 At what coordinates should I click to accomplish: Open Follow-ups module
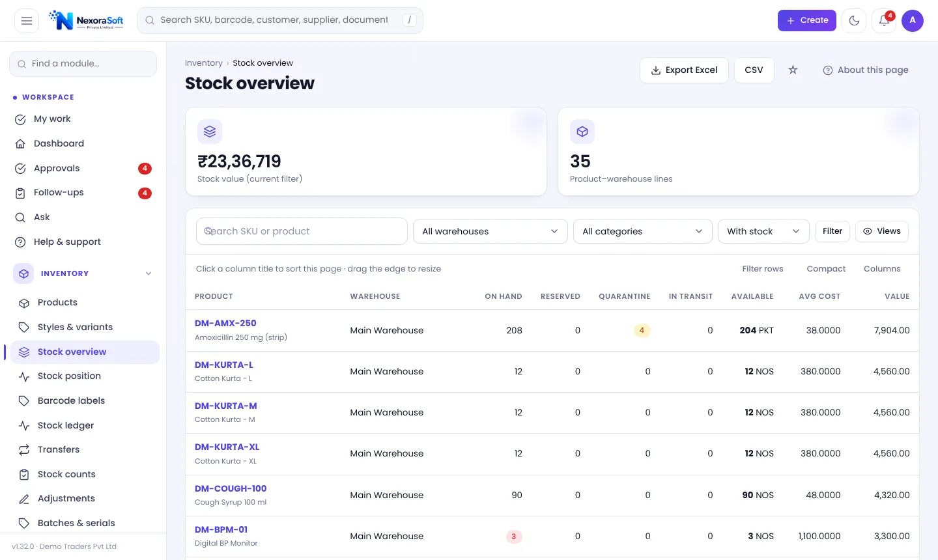(x=83, y=193)
